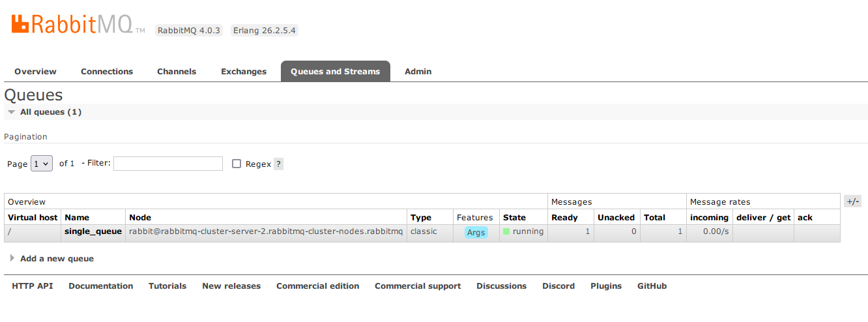This screenshot has width=868, height=322.
Task: Open the single_queue queue details
Action: (93, 231)
